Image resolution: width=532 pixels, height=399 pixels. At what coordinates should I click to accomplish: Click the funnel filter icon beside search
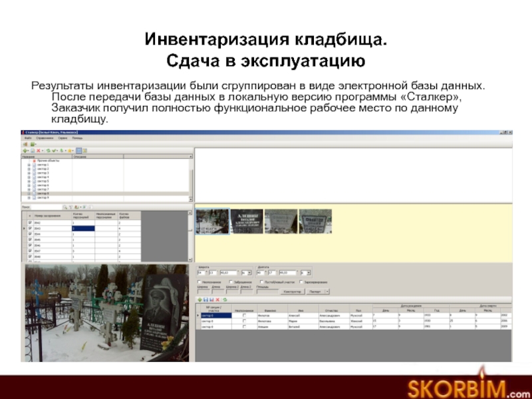[71, 207]
